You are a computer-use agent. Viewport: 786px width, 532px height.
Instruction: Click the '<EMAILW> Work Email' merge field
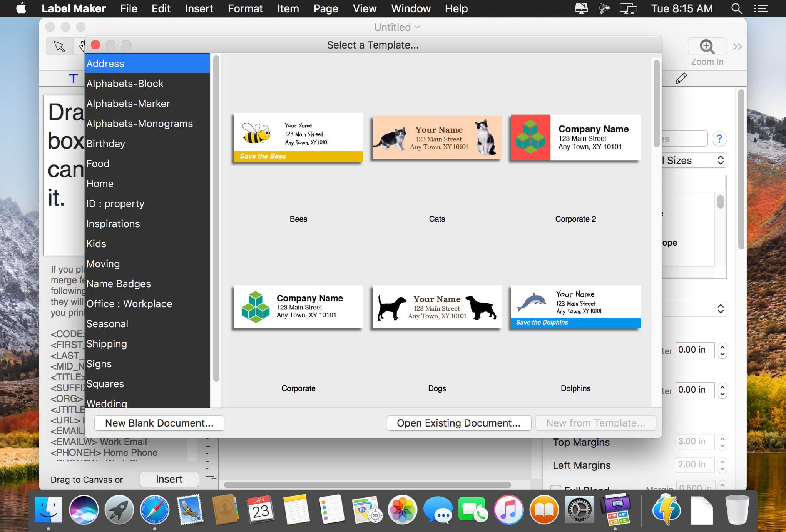click(x=99, y=442)
